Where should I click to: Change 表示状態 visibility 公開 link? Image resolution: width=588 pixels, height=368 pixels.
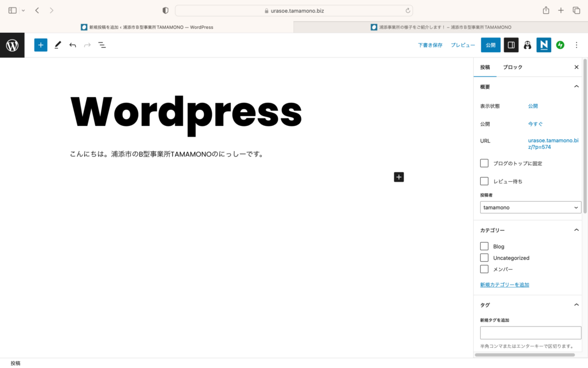[x=533, y=106]
